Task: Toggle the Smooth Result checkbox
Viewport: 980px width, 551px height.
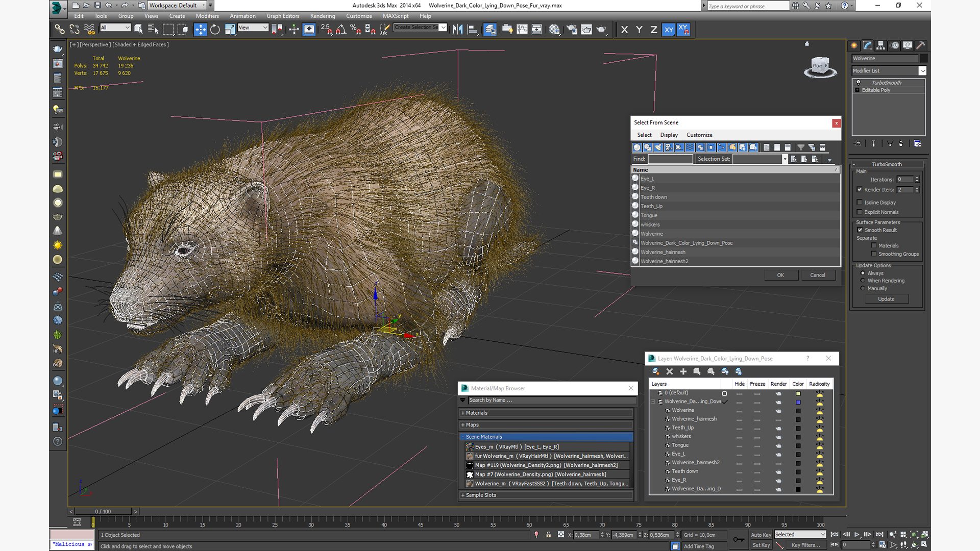Action: coord(860,230)
